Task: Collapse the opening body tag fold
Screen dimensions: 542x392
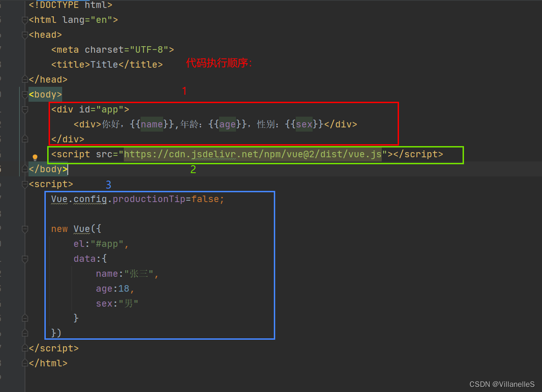Action: (25, 94)
